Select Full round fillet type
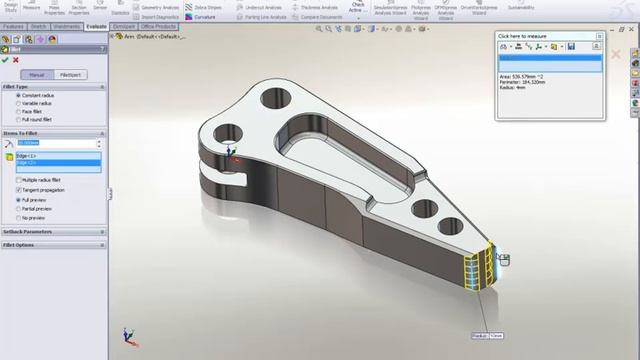The height and width of the screenshot is (360, 640). point(34,120)
